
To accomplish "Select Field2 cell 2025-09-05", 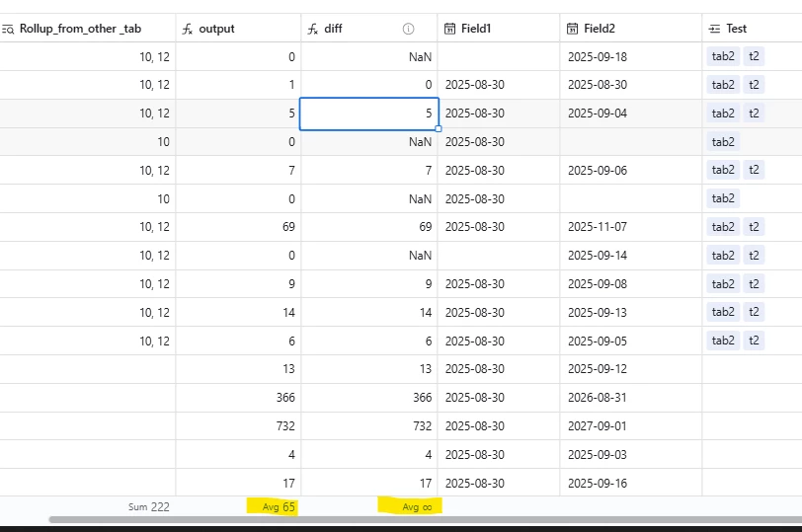I will pos(631,341).
